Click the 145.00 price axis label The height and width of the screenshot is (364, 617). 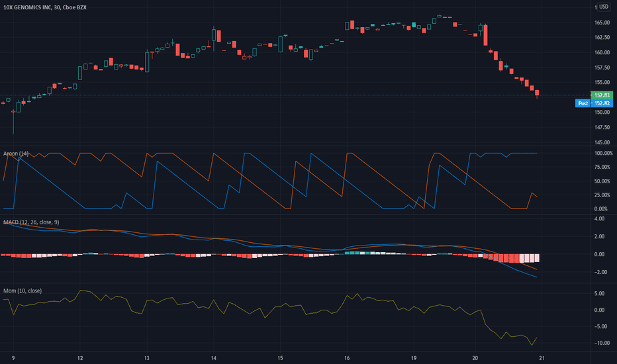pos(602,142)
